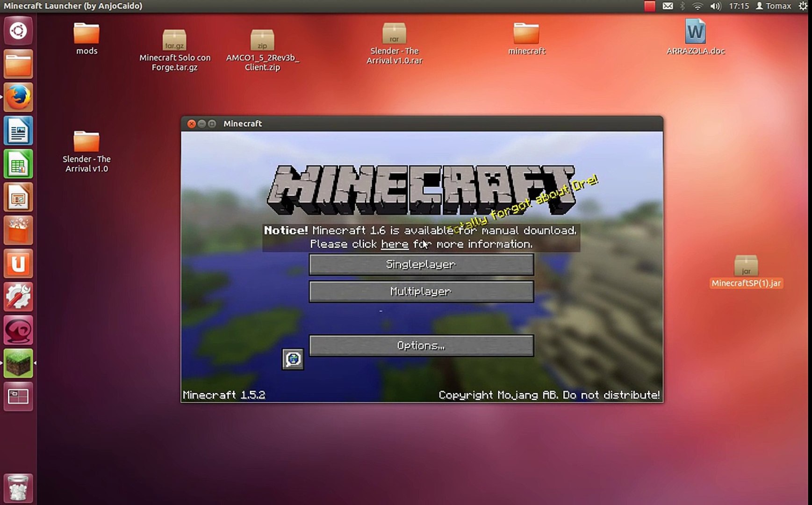Select the Slender - The Arrival v1.0 folder
This screenshot has width=812, height=505.
click(x=86, y=151)
